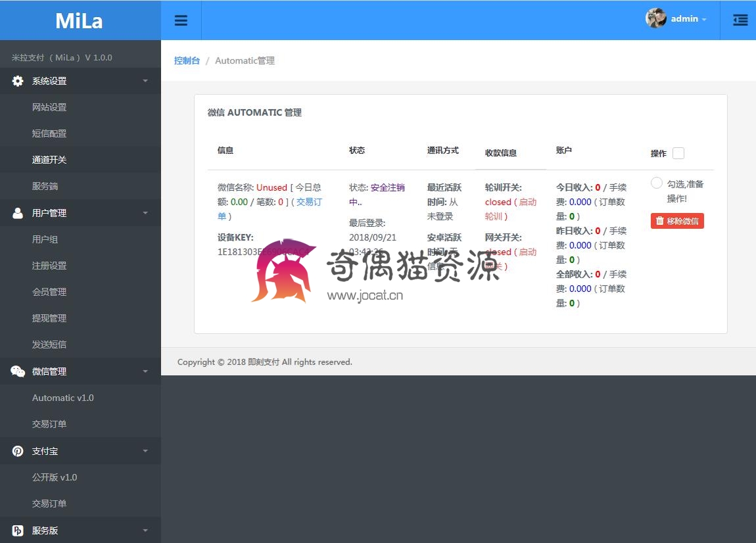Follow the 控制台 breadcrumb link
The height and width of the screenshot is (543, 756).
click(x=187, y=60)
